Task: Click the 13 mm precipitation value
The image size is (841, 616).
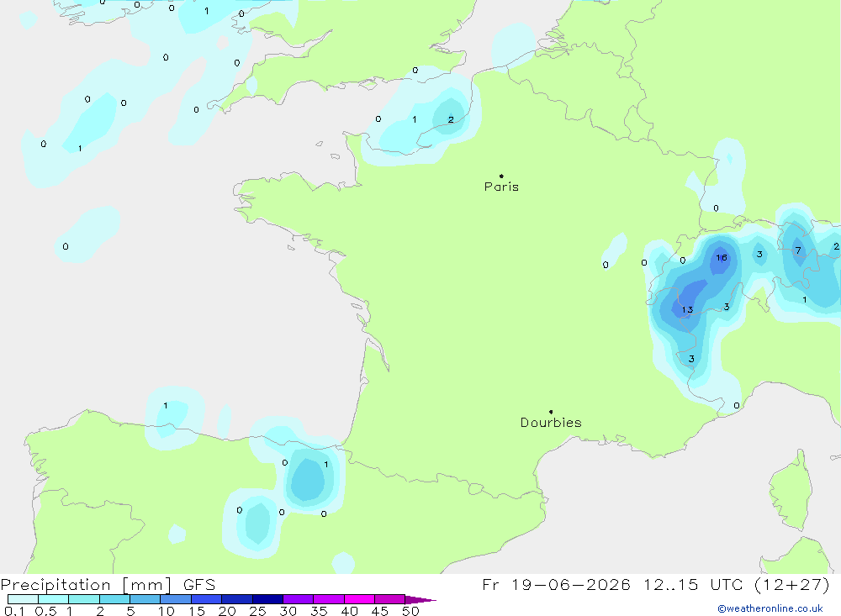Action: coord(688,310)
